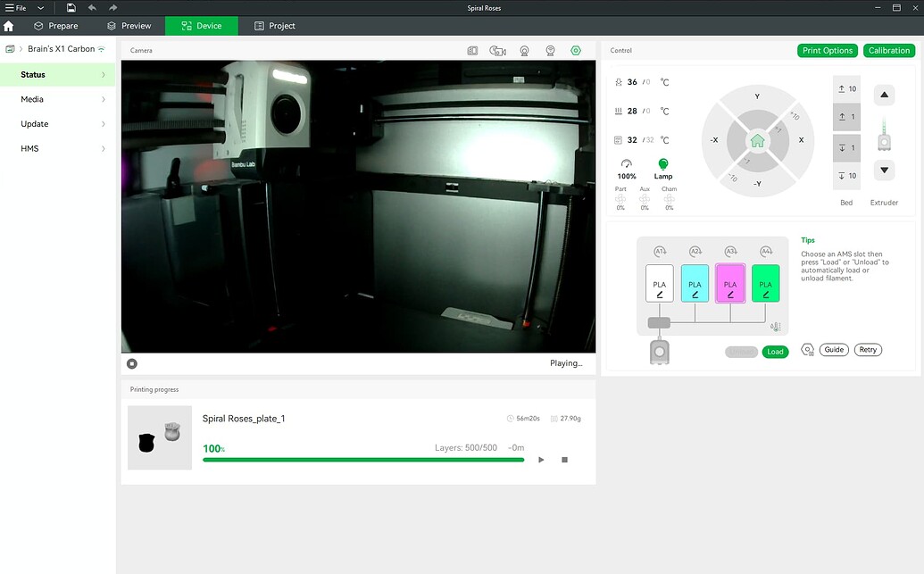Click the Redo arrow icon
This screenshot has width=924, height=574.
pos(113,8)
